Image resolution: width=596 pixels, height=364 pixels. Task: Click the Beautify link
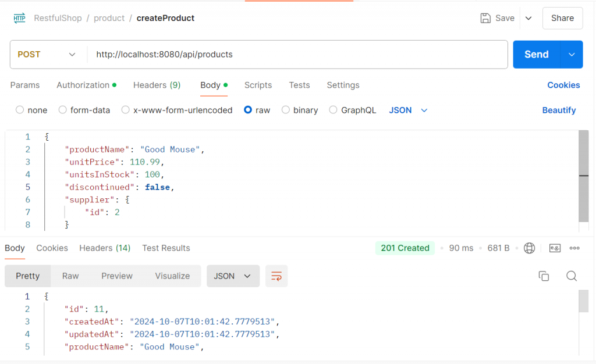559,110
